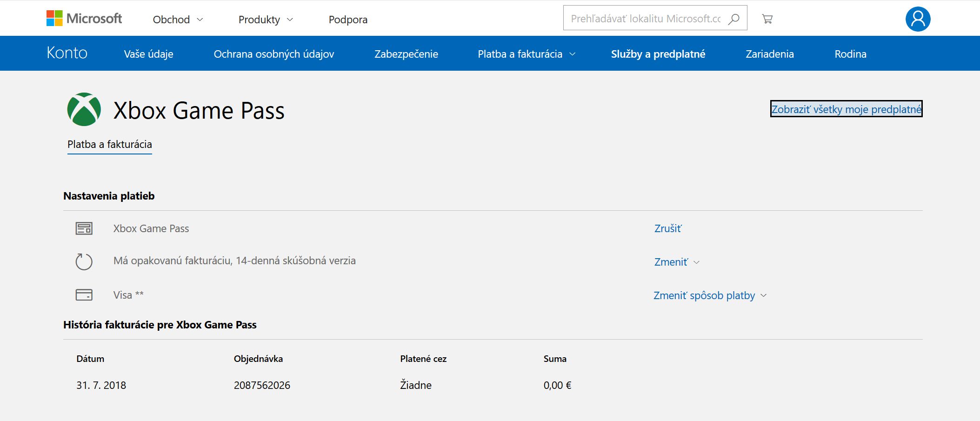The height and width of the screenshot is (421, 980).
Task: Expand Zmeniť spôsob platby dropdown
Action: pos(710,295)
